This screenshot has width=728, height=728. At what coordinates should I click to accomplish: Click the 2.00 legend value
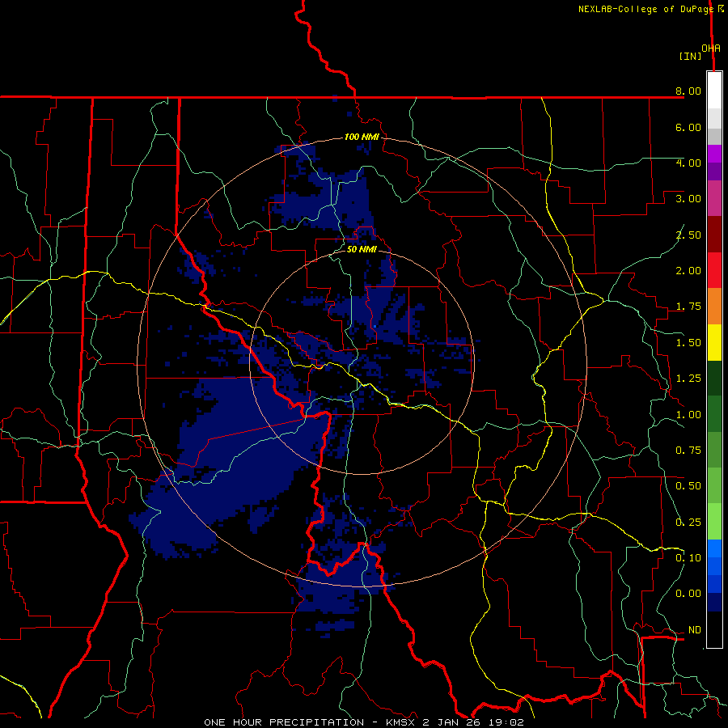(x=688, y=271)
